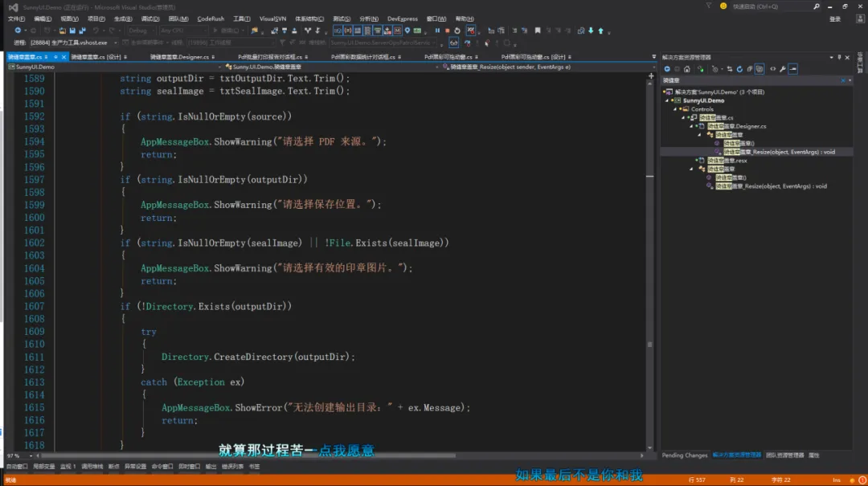Click the feedback smiley face icon
The width and height of the screenshot is (868, 486).
[x=723, y=6]
